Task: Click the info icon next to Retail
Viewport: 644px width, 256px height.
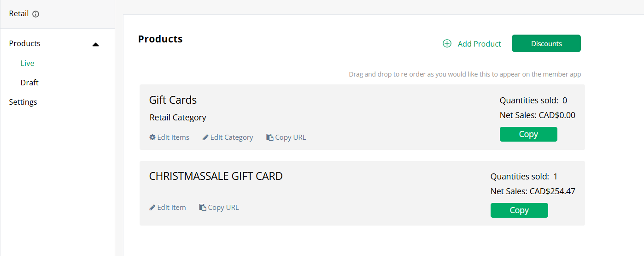Action: click(x=36, y=14)
